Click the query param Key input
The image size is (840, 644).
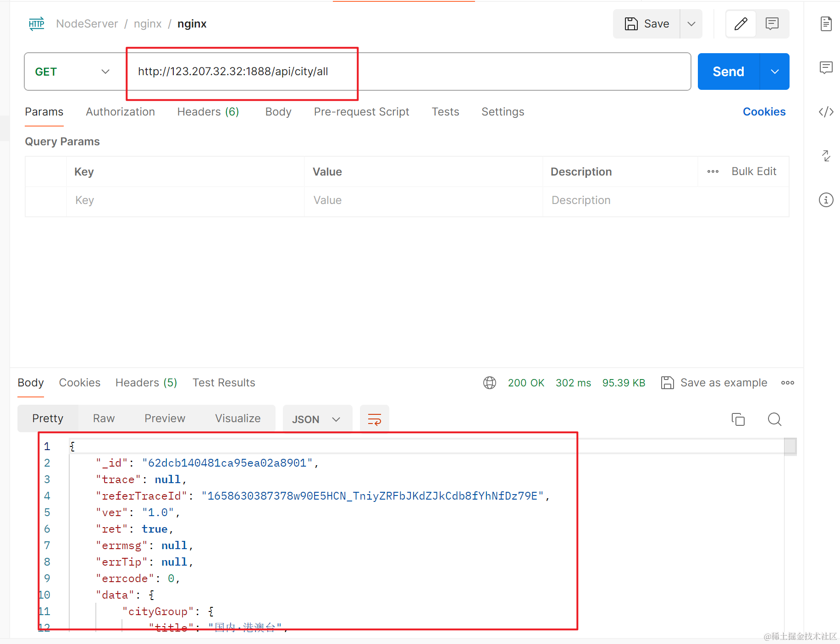[185, 200]
